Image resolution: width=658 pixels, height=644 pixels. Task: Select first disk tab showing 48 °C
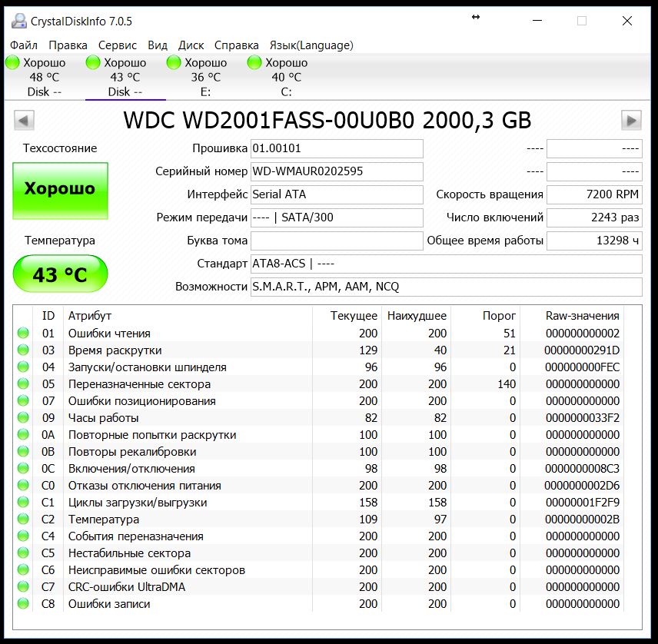click(x=45, y=77)
